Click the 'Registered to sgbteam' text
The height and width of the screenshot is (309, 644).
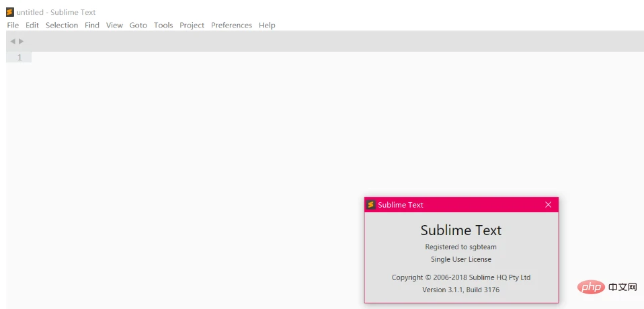[461, 247]
